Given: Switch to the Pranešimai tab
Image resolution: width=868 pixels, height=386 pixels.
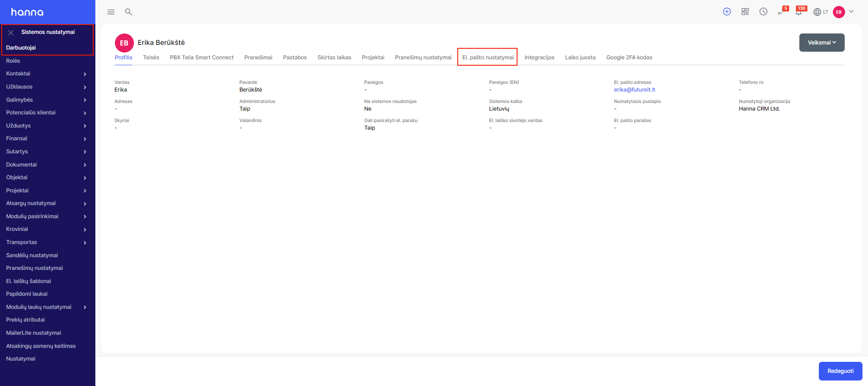Looking at the screenshot, I should tap(258, 57).
